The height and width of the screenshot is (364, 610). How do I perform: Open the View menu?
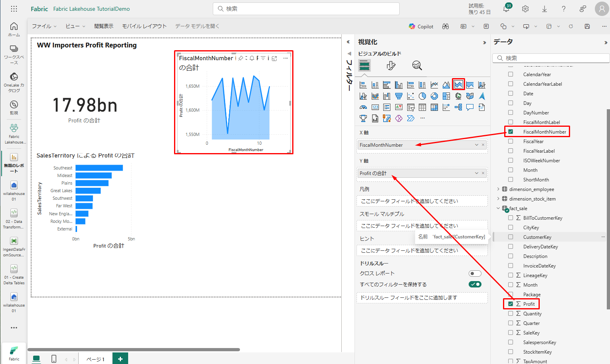point(75,26)
